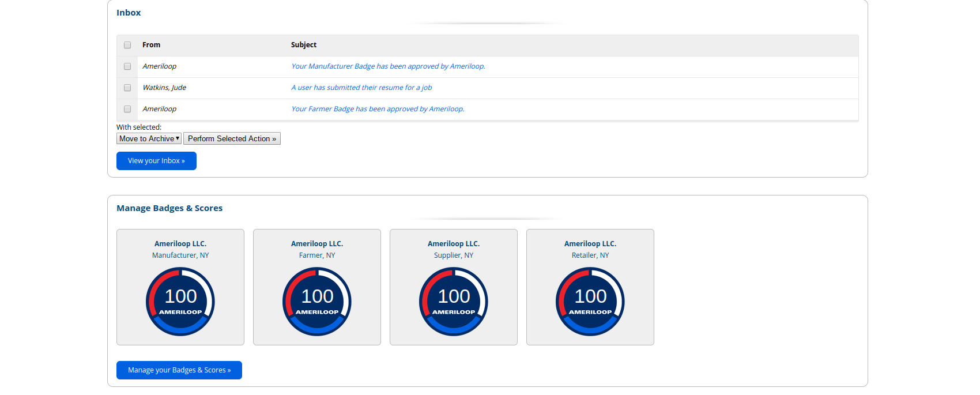Image resolution: width=980 pixels, height=395 pixels.
Task: Click Ameriloop sender in Farmer Badge row
Action: [x=160, y=109]
